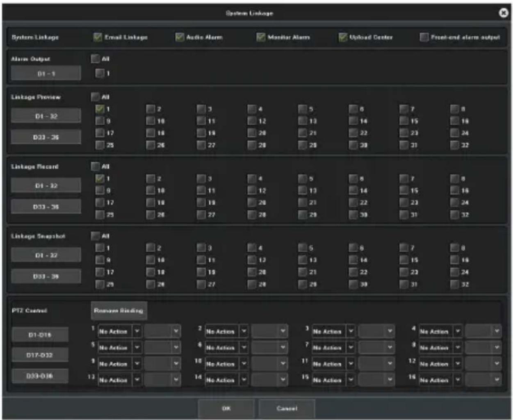
Task: Select D1 - 1 under Alarm Output
Action: pyautogui.click(x=46, y=74)
